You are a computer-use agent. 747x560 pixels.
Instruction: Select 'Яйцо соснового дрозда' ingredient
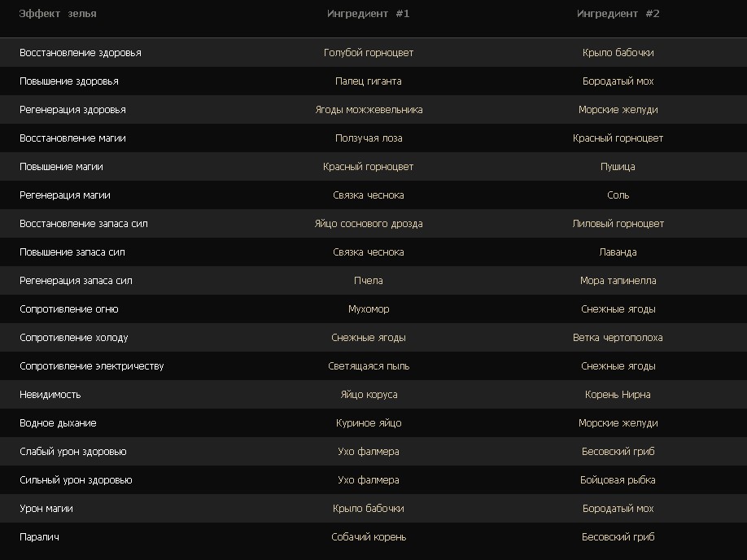coord(369,224)
